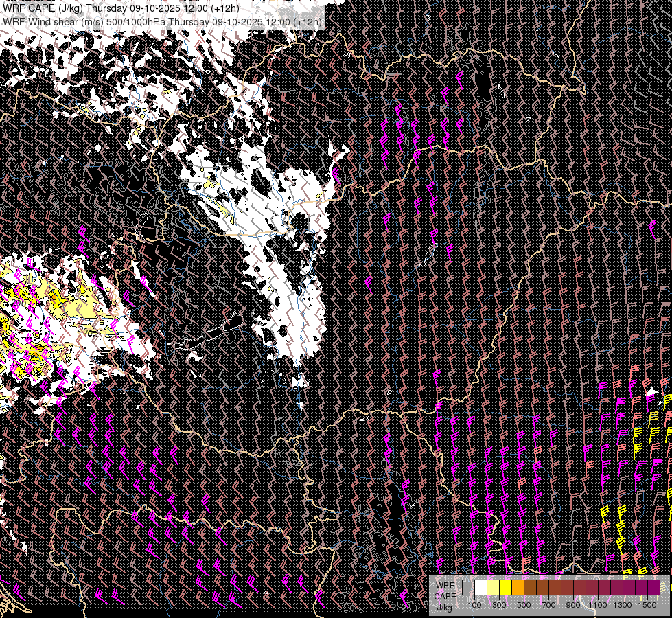Image resolution: width=672 pixels, height=618 pixels.
Task: Click the '300' legend value
Action: 499,605
